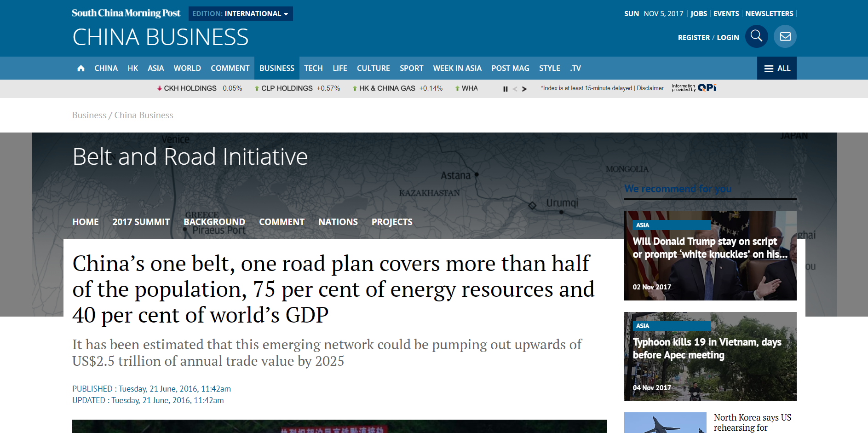Open the Disclaimer link

pyautogui.click(x=650, y=88)
